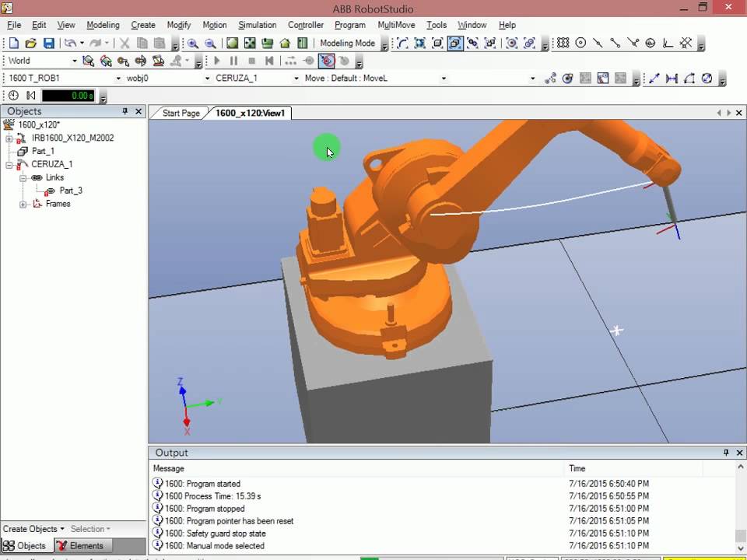The height and width of the screenshot is (560, 747).
Task: Click the simulation Reset to start button
Action: tap(269, 61)
